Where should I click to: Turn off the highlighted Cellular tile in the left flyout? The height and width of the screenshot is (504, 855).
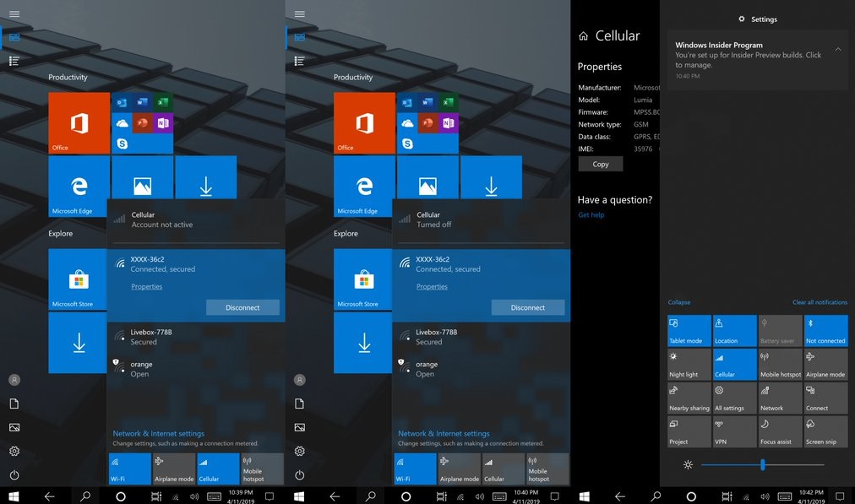pos(218,469)
